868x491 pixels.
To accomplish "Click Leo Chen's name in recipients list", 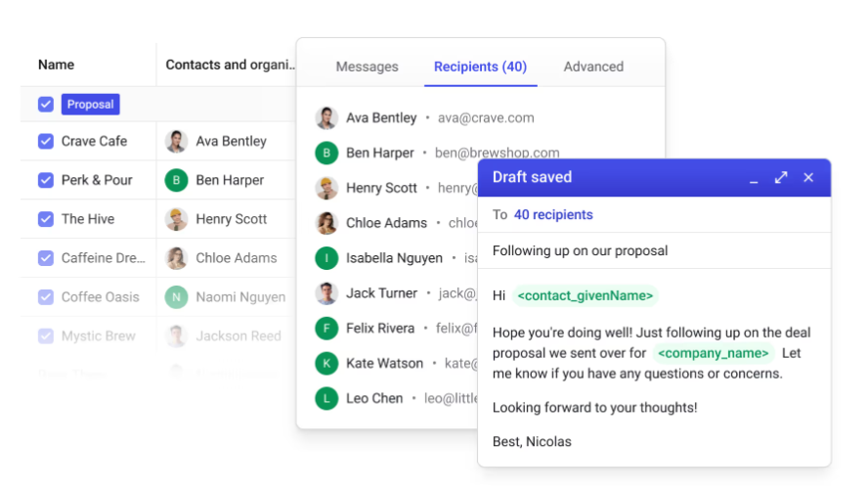I will (374, 398).
